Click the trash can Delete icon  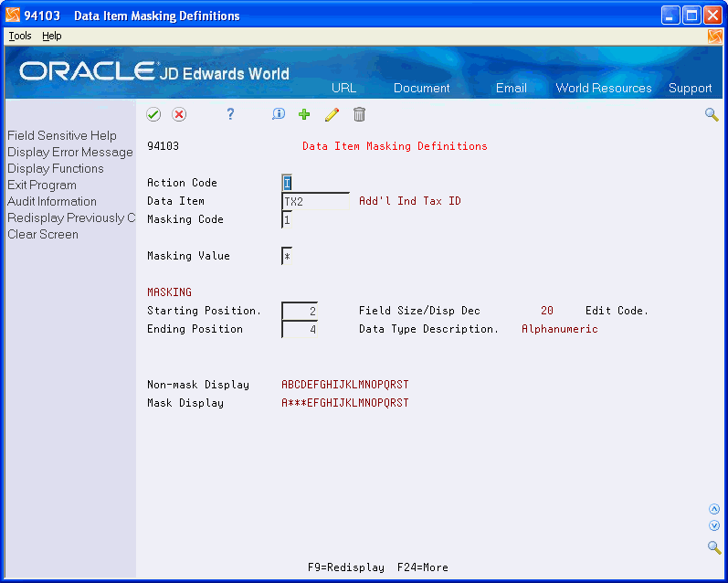359,114
